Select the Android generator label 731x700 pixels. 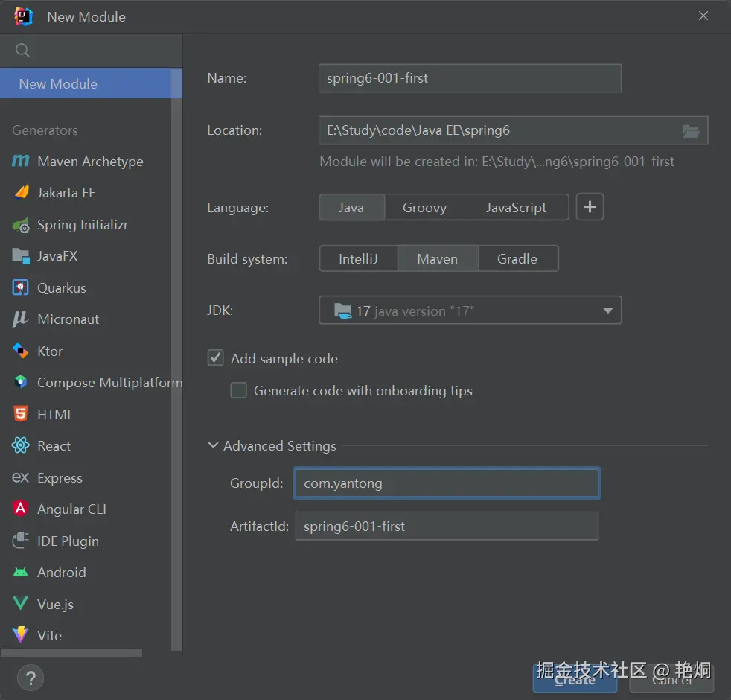tap(62, 572)
